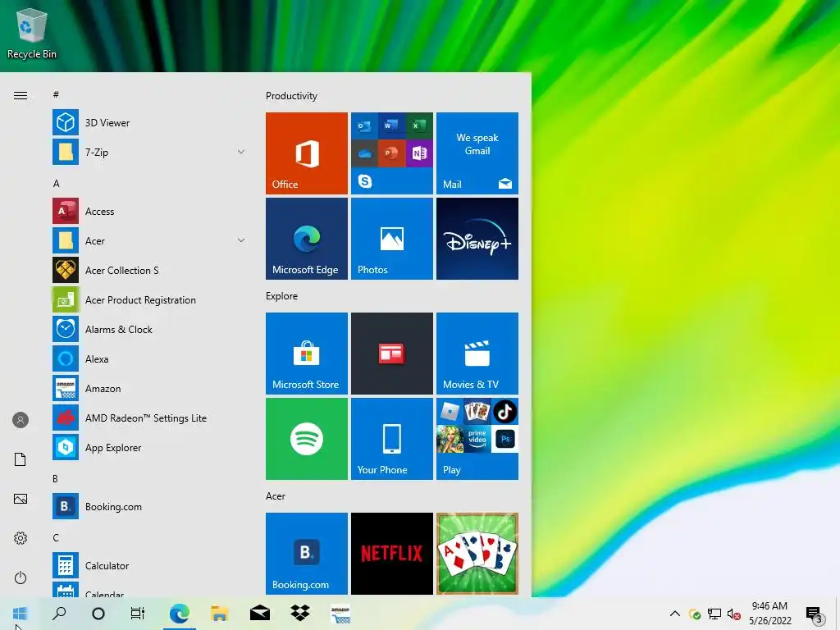Viewport: 840px width, 630px height.
Task: Click the muted volume tray icon
Action: click(x=733, y=614)
